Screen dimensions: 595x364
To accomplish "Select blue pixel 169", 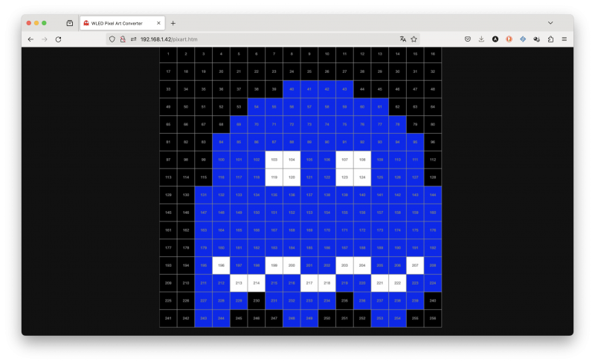I will tap(309, 230).
